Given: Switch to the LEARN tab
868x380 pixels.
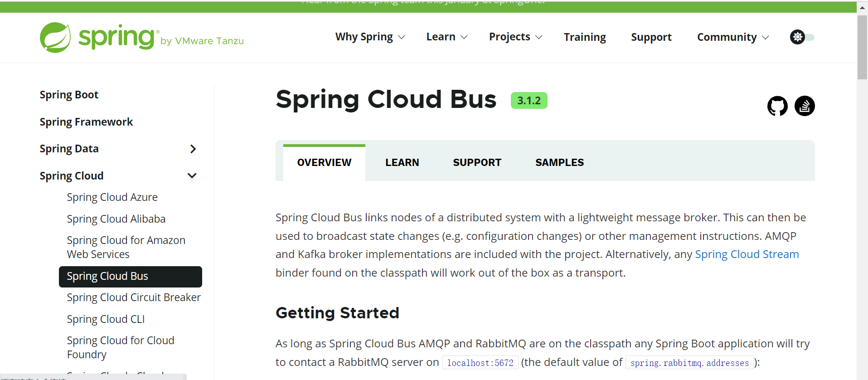Looking at the screenshot, I should [402, 162].
